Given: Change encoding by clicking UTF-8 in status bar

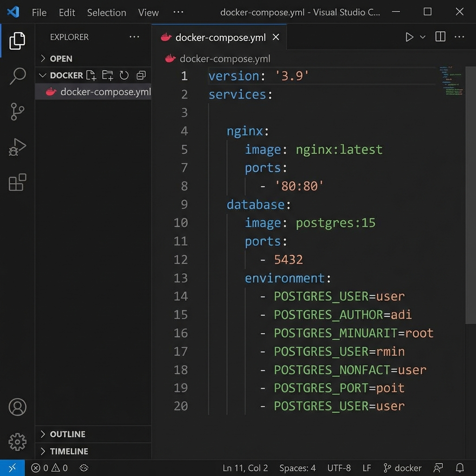Looking at the screenshot, I should pos(338,468).
